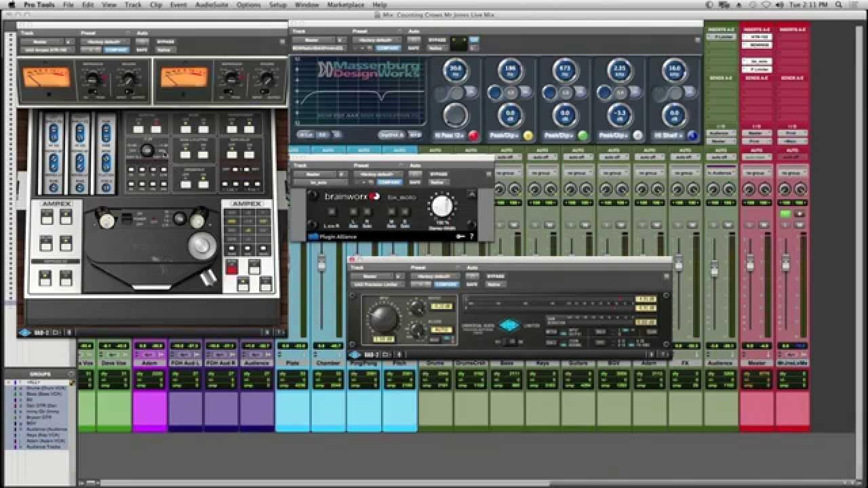Viewport: 868px width, 488px height.
Task: Open the Ampex plugin Master track selector
Action: 42,41
